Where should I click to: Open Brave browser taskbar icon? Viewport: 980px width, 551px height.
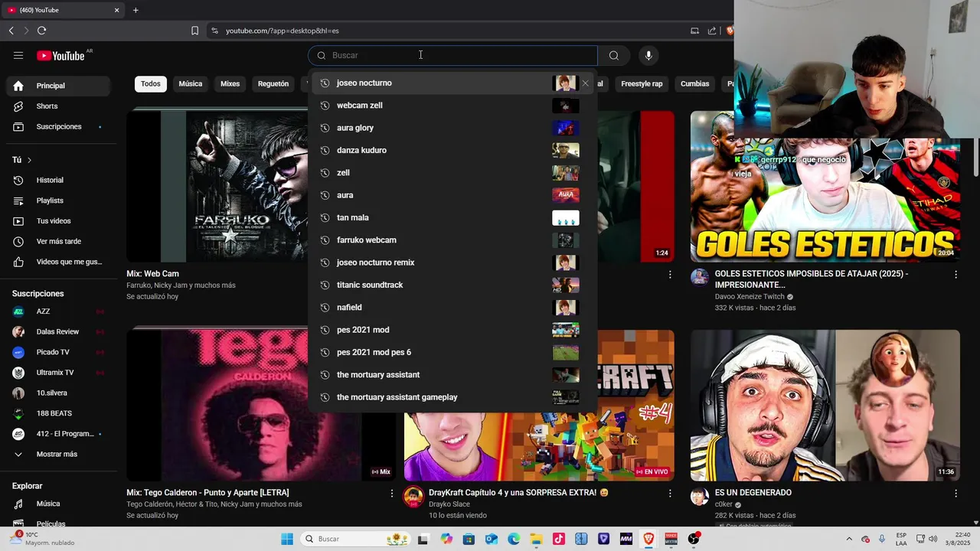(x=648, y=539)
